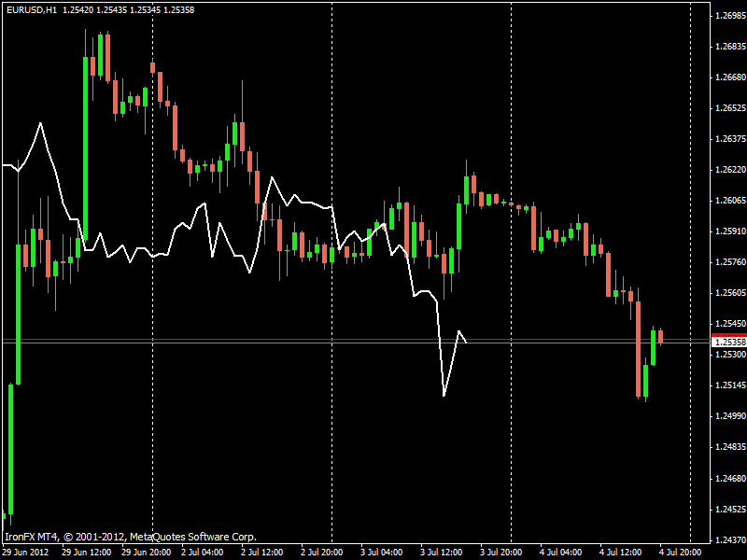
Task: Click the lowest green candle at the chart's left edge
Action: (x=10, y=448)
